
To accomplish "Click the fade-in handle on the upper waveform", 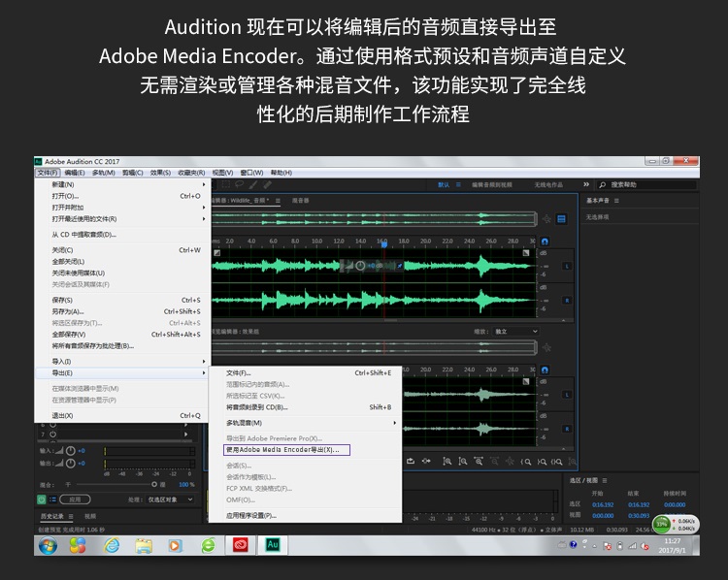I will tap(216, 253).
